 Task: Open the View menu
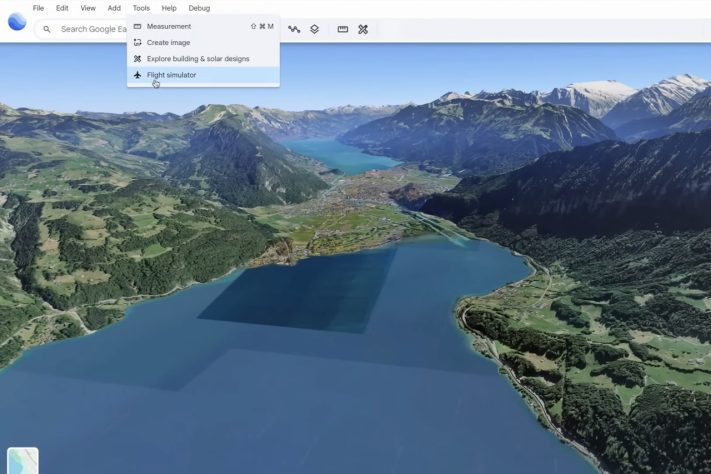tap(88, 8)
